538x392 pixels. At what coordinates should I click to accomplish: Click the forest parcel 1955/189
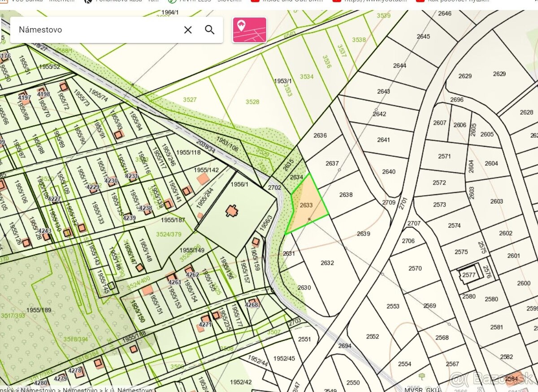tap(38, 310)
